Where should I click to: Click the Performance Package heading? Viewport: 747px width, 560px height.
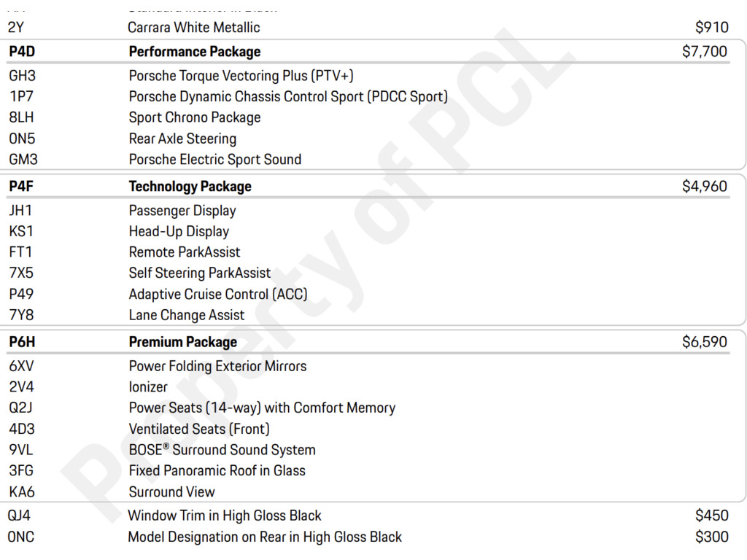(x=194, y=52)
